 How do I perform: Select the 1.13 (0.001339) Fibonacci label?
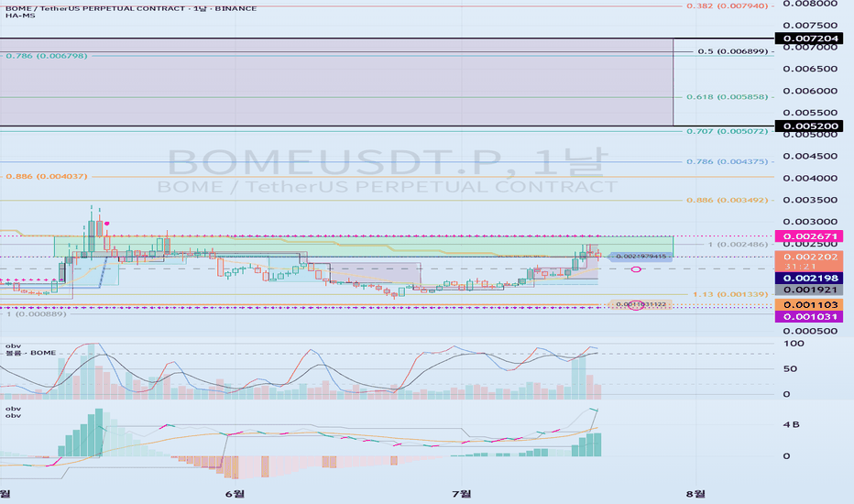click(x=730, y=294)
